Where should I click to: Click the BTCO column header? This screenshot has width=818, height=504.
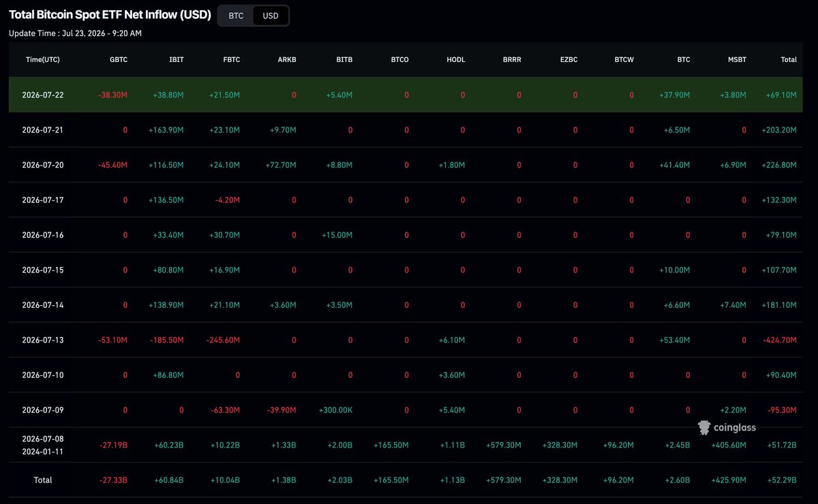click(x=400, y=60)
